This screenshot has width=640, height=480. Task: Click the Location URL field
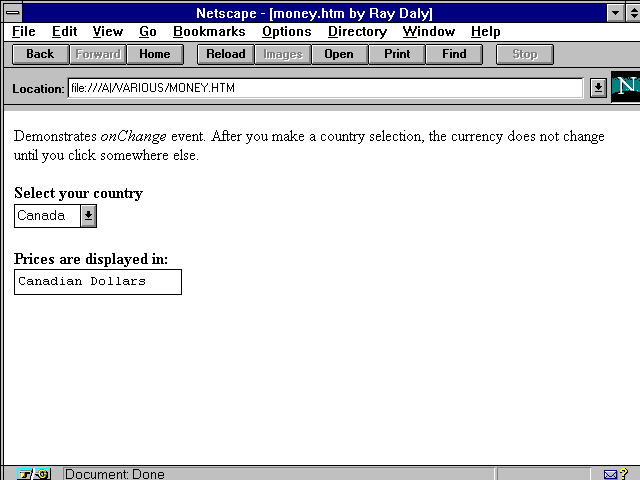click(x=325, y=88)
